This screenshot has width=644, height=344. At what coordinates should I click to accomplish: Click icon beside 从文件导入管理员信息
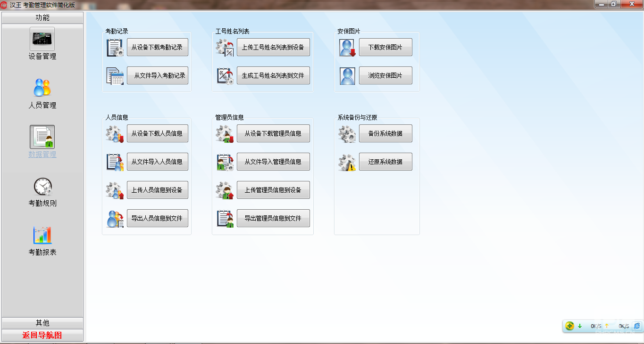point(225,162)
